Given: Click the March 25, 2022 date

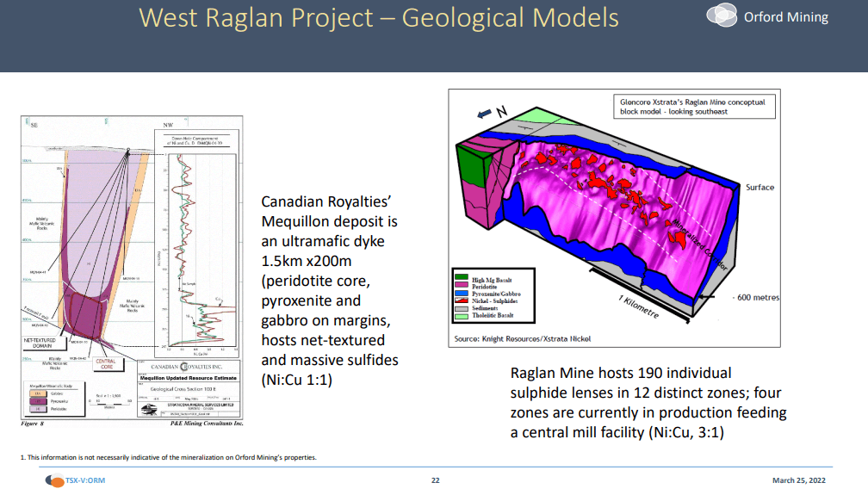Looking at the screenshot, I should (799, 480).
